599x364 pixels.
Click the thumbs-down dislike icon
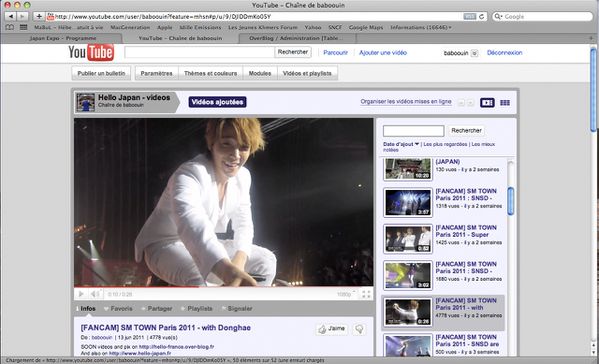[x=359, y=329]
